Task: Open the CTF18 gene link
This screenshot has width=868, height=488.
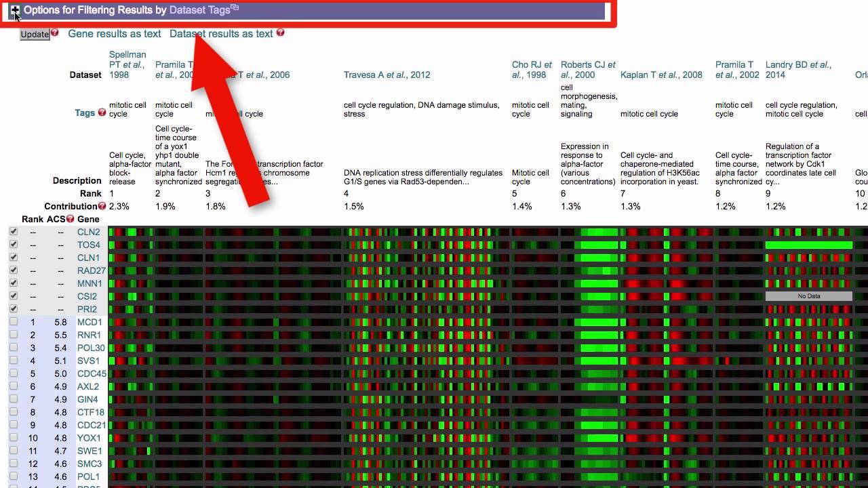Action: (x=91, y=412)
